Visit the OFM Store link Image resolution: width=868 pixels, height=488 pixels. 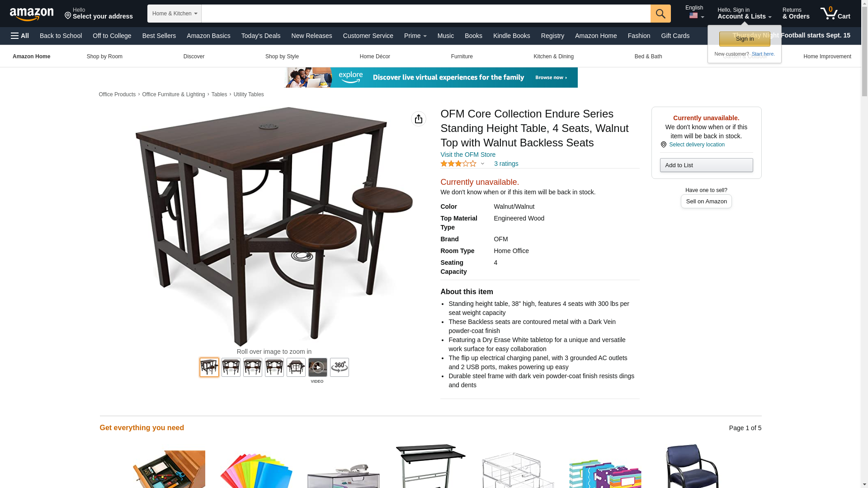pos(468,155)
